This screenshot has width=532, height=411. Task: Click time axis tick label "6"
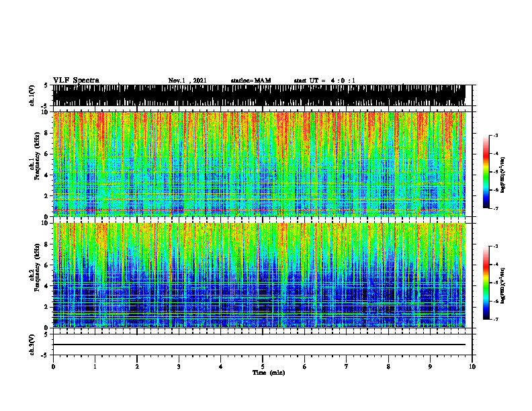click(x=304, y=367)
